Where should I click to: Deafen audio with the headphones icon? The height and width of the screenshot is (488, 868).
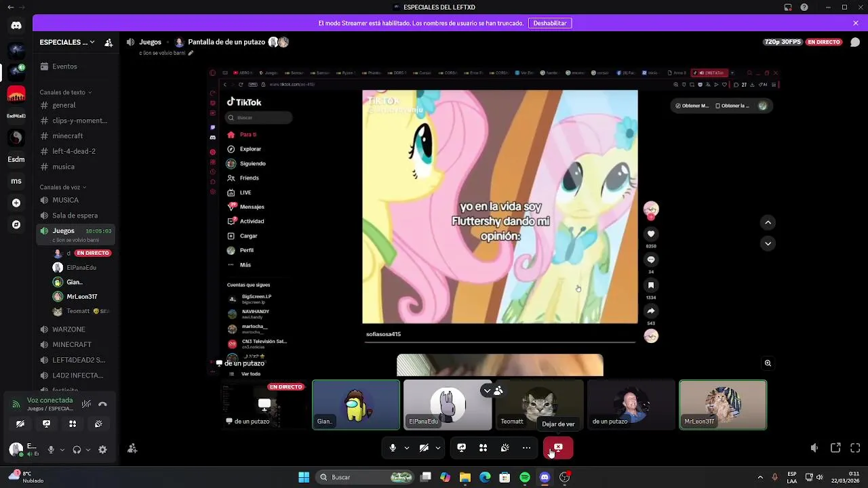(77, 449)
